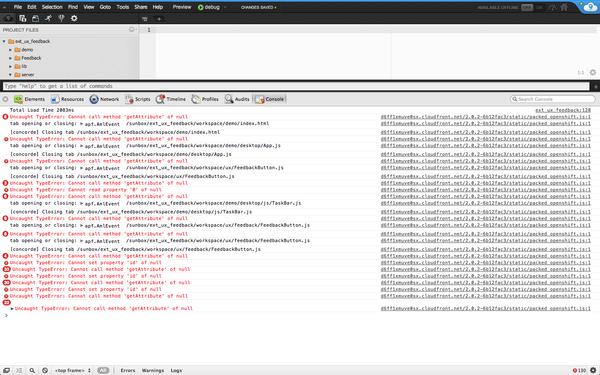Run project with debug button
The height and width of the screenshot is (375, 600).
pos(209,7)
